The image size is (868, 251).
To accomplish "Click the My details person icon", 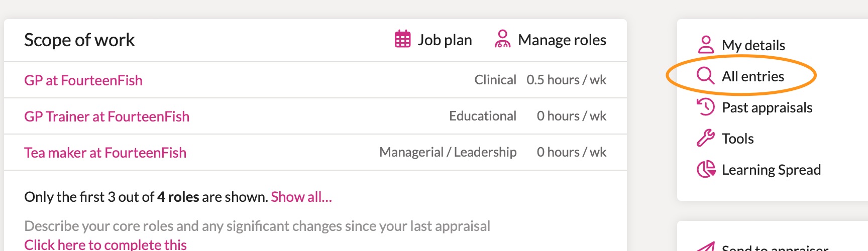I will click(706, 45).
